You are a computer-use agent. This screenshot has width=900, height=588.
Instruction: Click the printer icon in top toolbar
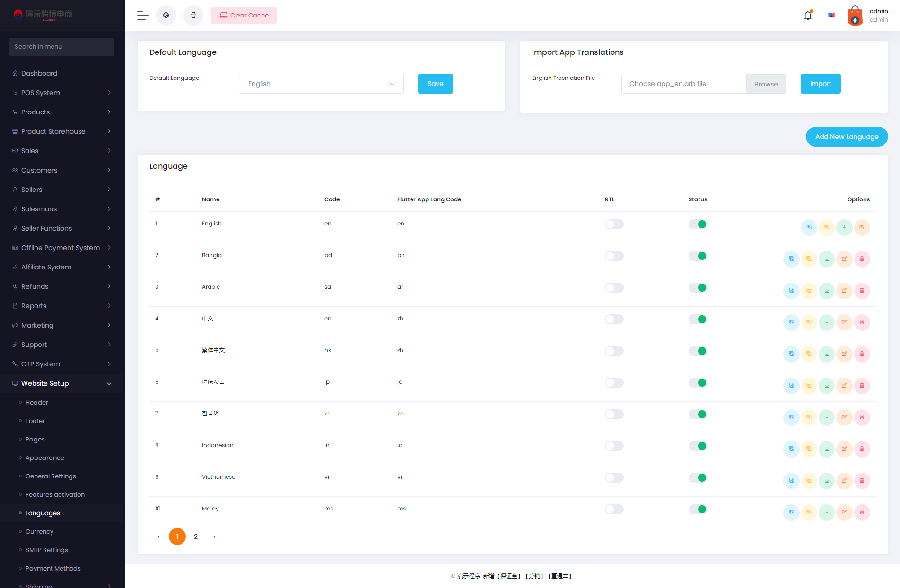[193, 16]
